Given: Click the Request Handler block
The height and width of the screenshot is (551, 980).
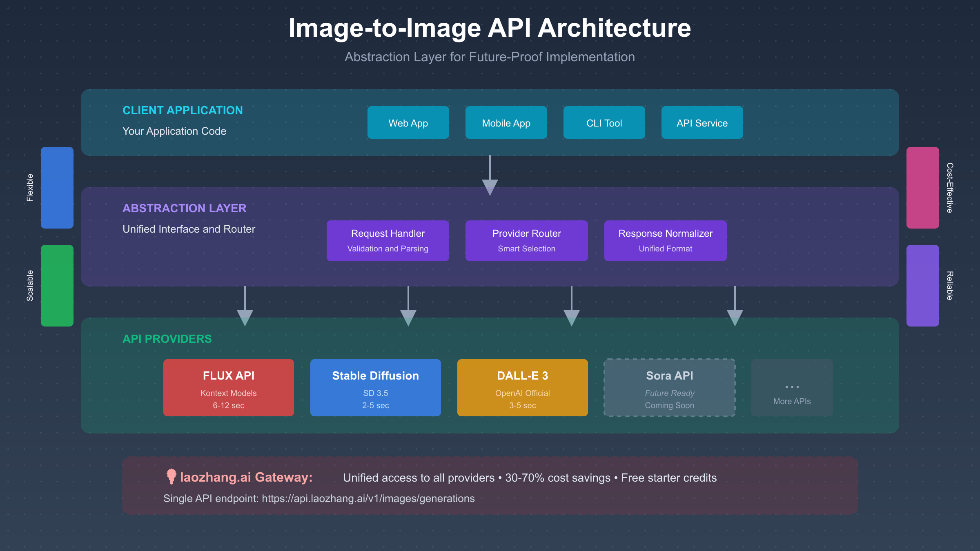Looking at the screenshot, I should [x=388, y=241].
